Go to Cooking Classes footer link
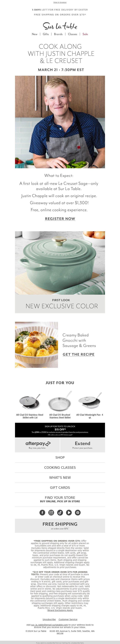Screen dimensions: 120x644 point(60,467)
